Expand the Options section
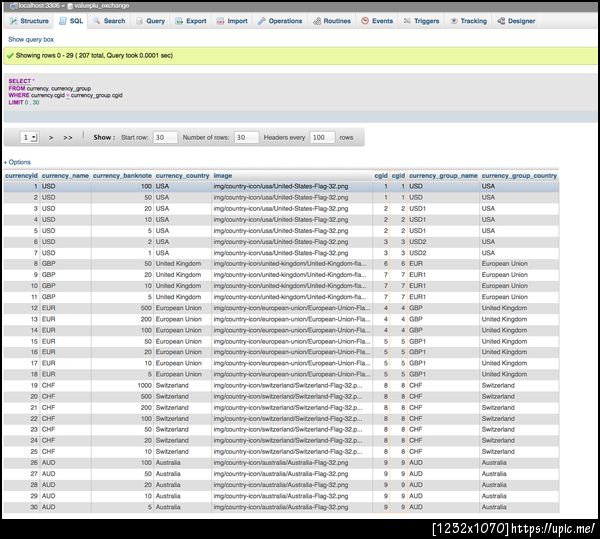This screenshot has height=539, width=600. point(17,162)
